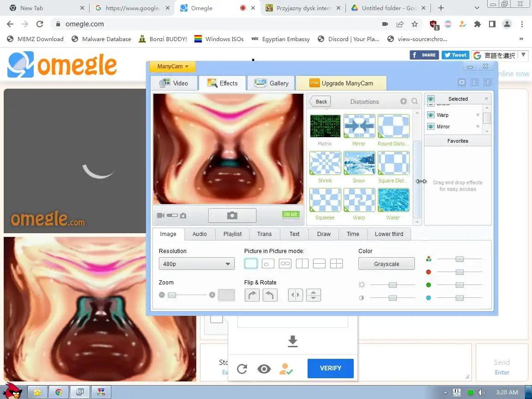Click Back in Distortions panel
This screenshot has width=532, height=399.
320,102
